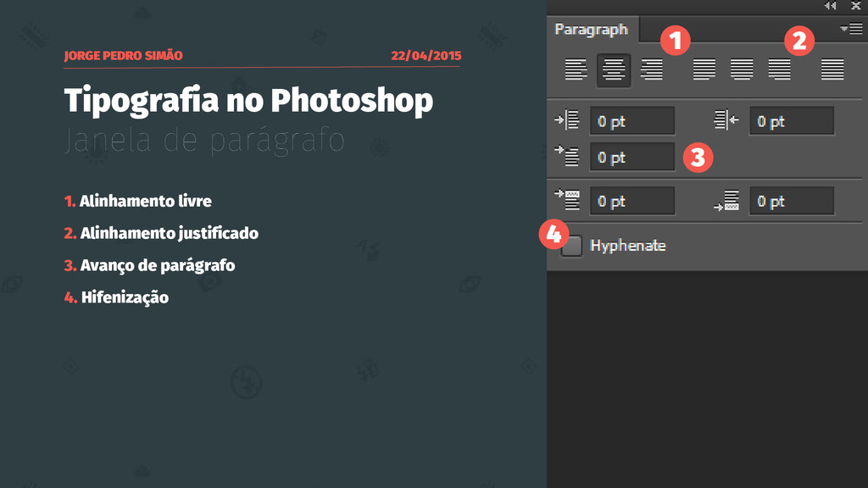Select center text alignment
The height and width of the screenshot is (488, 868).
click(x=614, y=69)
